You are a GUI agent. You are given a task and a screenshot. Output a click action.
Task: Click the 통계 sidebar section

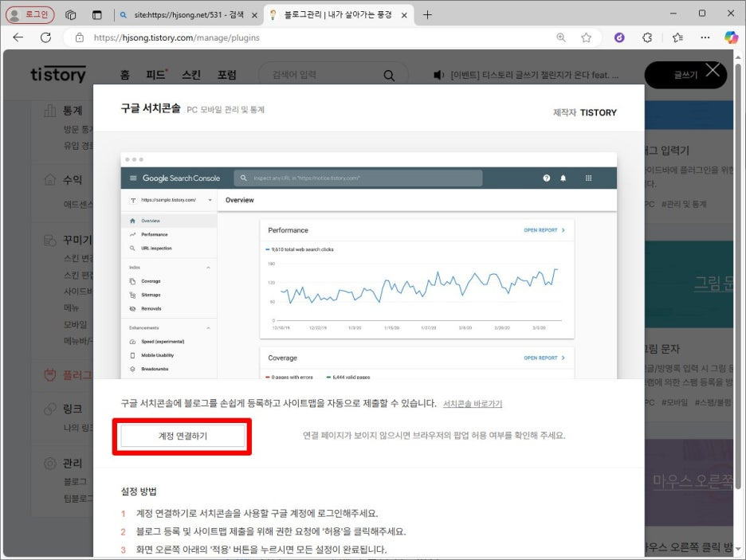(73, 111)
